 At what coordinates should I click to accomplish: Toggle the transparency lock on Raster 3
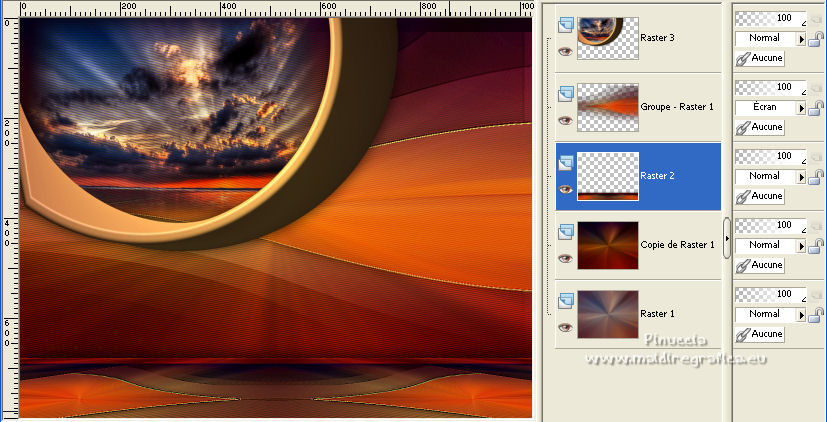point(816,39)
